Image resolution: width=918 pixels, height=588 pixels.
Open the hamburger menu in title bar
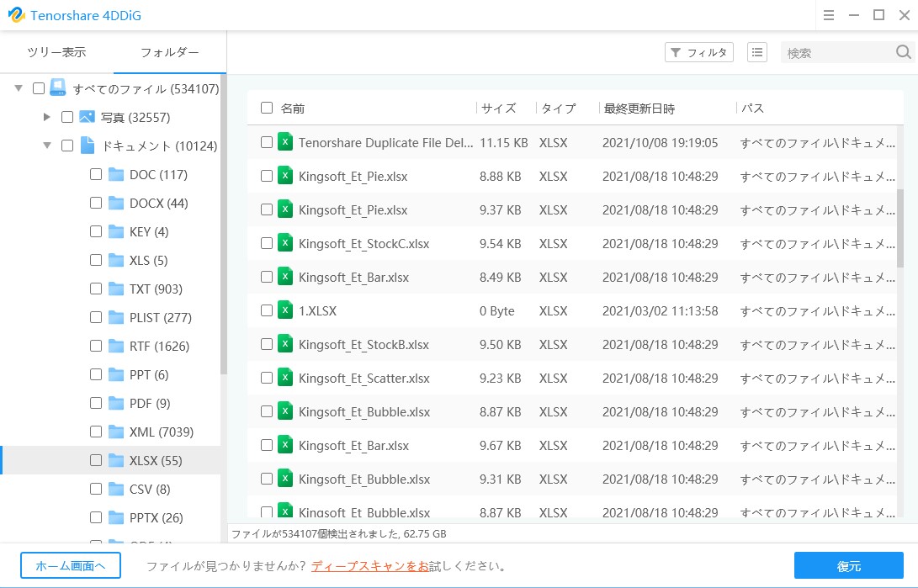829,15
